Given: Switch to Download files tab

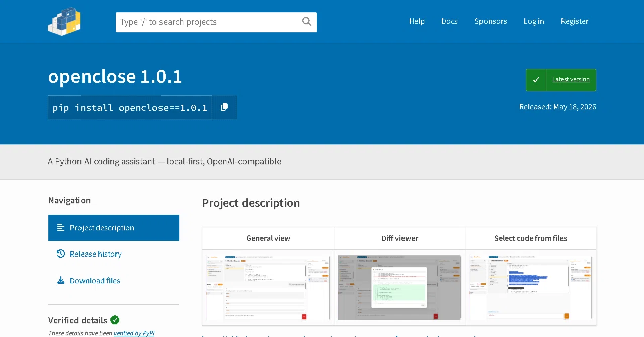Looking at the screenshot, I should pyautogui.click(x=114, y=281).
